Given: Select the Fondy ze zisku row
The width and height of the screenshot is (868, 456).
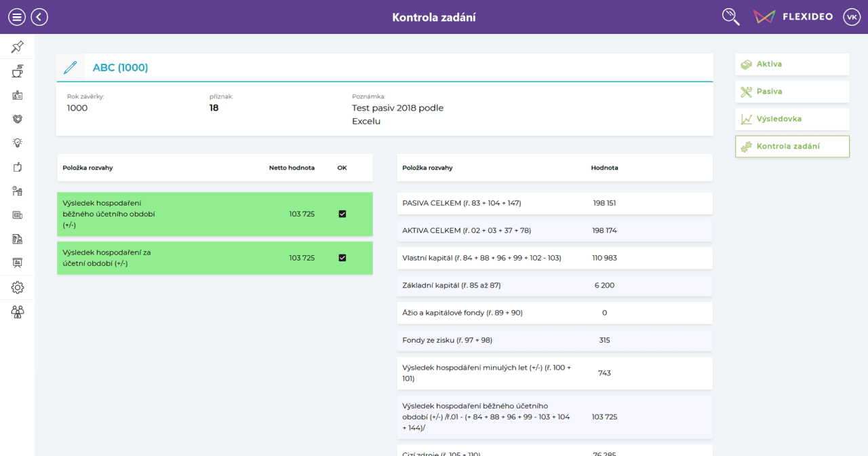Looking at the screenshot, I should pos(554,340).
